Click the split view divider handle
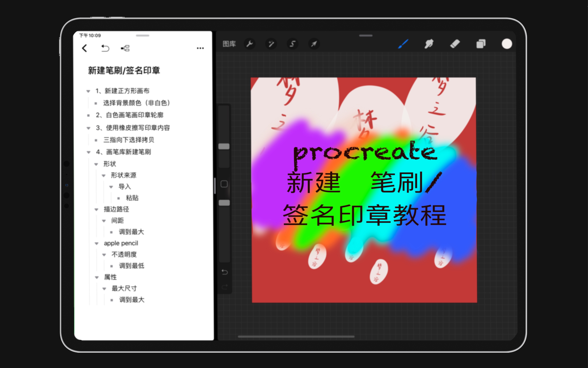The image size is (588, 368). (x=215, y=186)
